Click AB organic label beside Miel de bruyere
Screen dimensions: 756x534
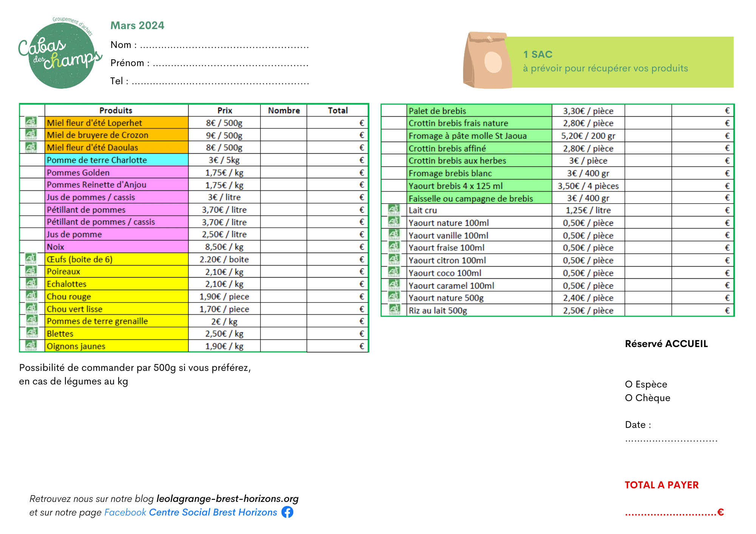coord(31,134)
